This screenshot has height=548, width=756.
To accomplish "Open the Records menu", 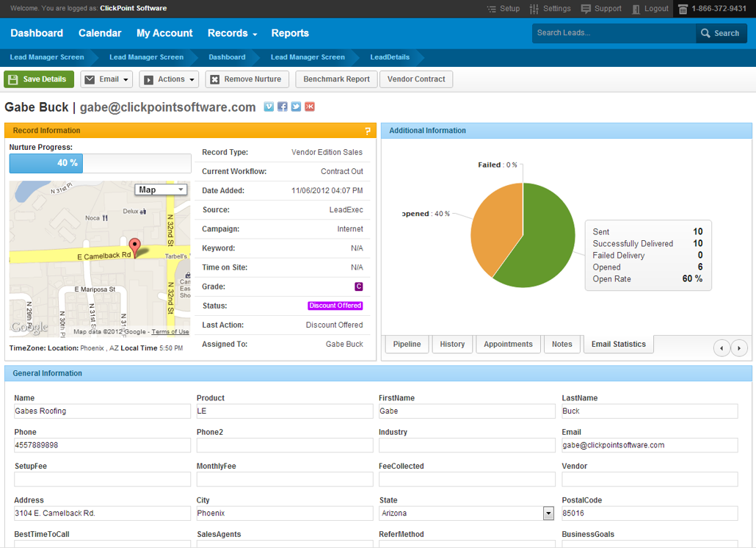I will 233,33.
